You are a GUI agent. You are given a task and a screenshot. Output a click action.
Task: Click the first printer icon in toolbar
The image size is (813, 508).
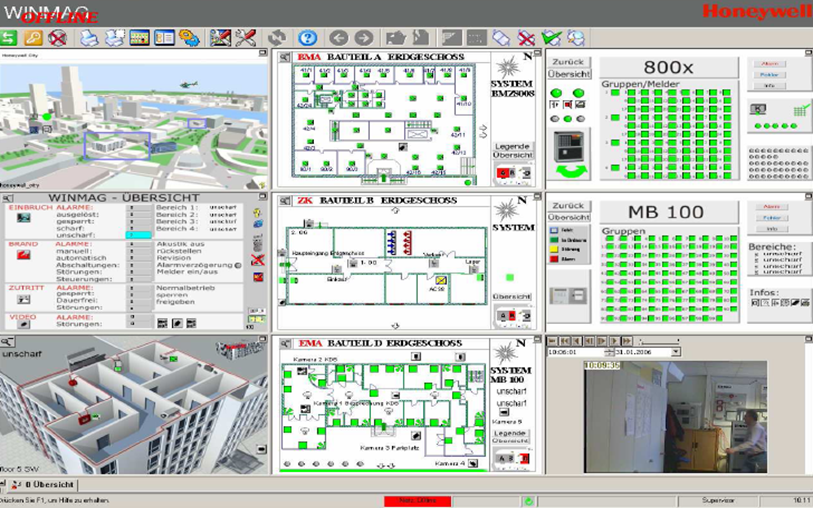(x=89, y=38)
